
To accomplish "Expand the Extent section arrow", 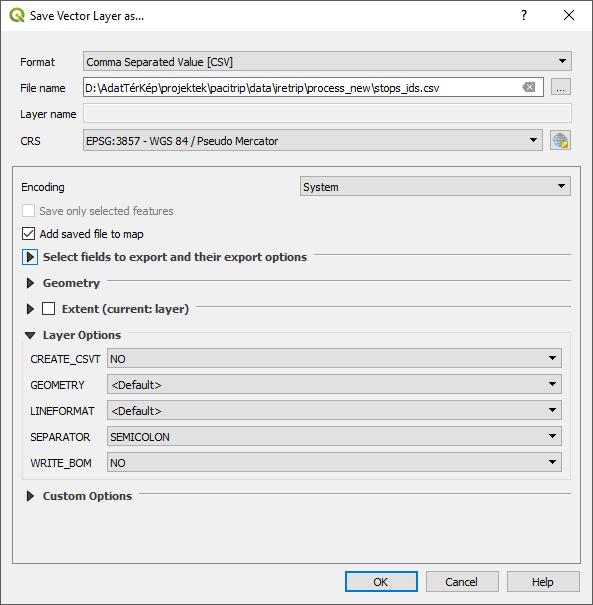I will tap(30, 309).
